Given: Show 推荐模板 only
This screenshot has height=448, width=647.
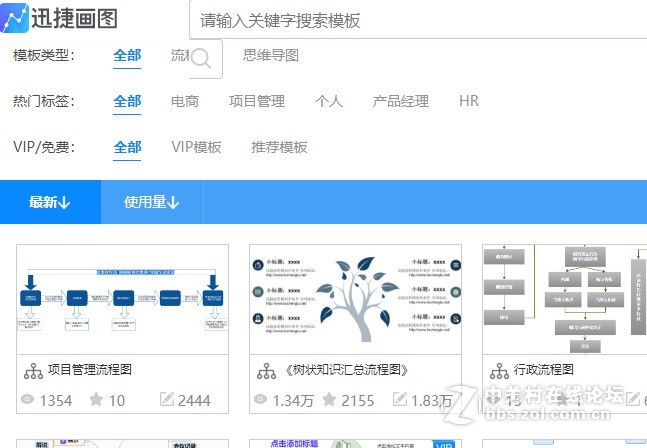Looking at the screenshot, I should pyautogui.click(x=279, y=147).
